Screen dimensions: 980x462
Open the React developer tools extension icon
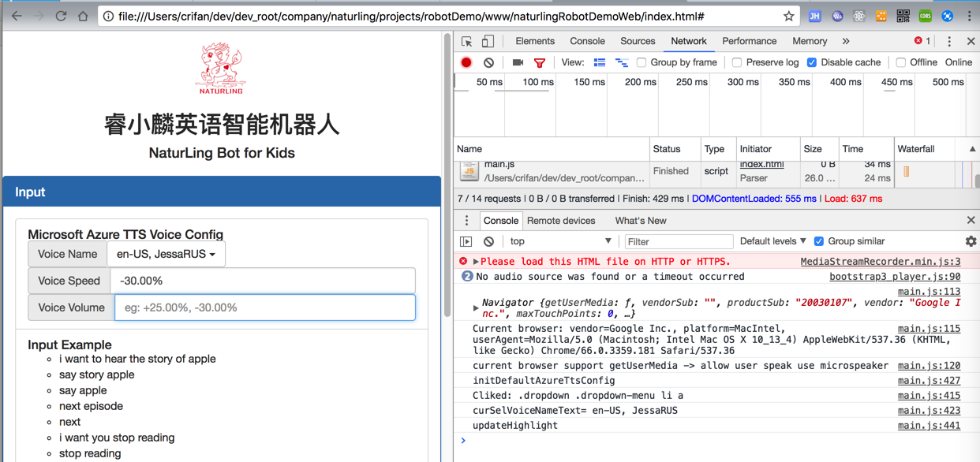859,16
